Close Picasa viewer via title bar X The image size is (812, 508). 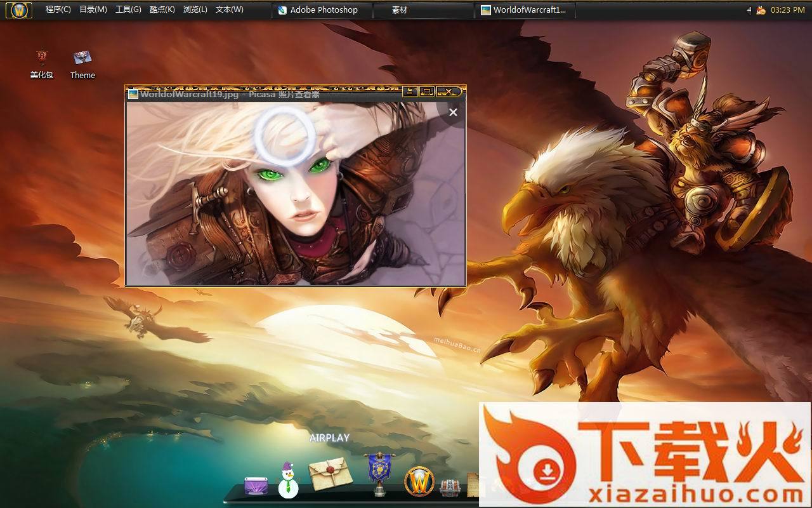(x=449, y=92)
